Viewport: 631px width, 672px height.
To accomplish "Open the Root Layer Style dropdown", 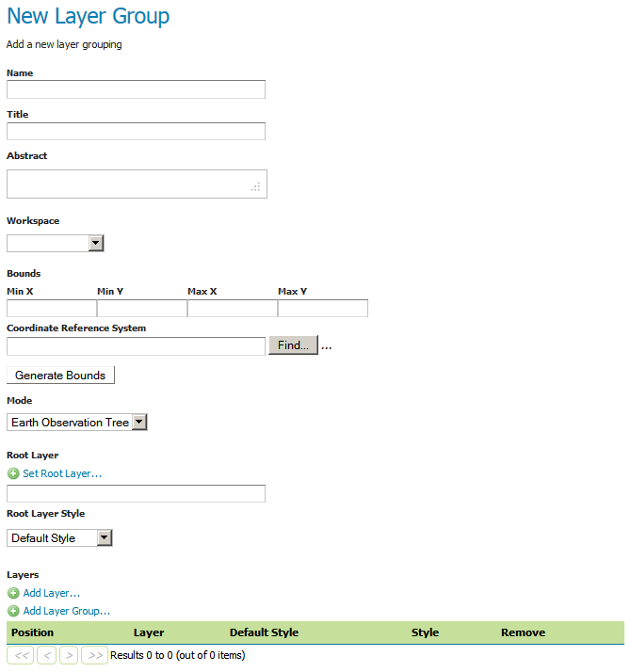I will 59,538.
